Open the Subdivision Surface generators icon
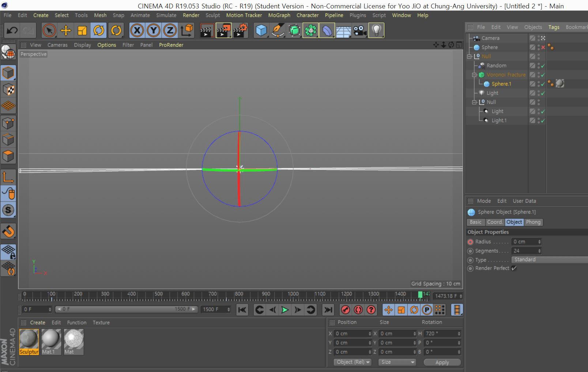 click(x=294, y=30)
